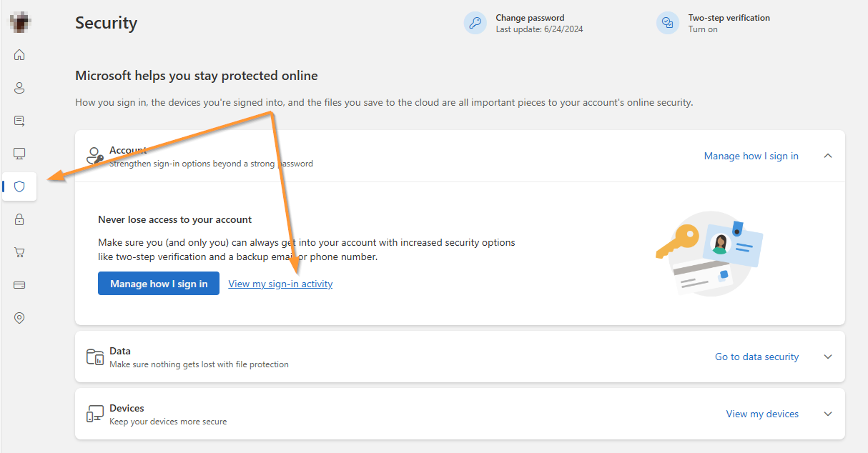Click the Devices section title
Screen dimensions: 868x453
click(x=127, y=408)
